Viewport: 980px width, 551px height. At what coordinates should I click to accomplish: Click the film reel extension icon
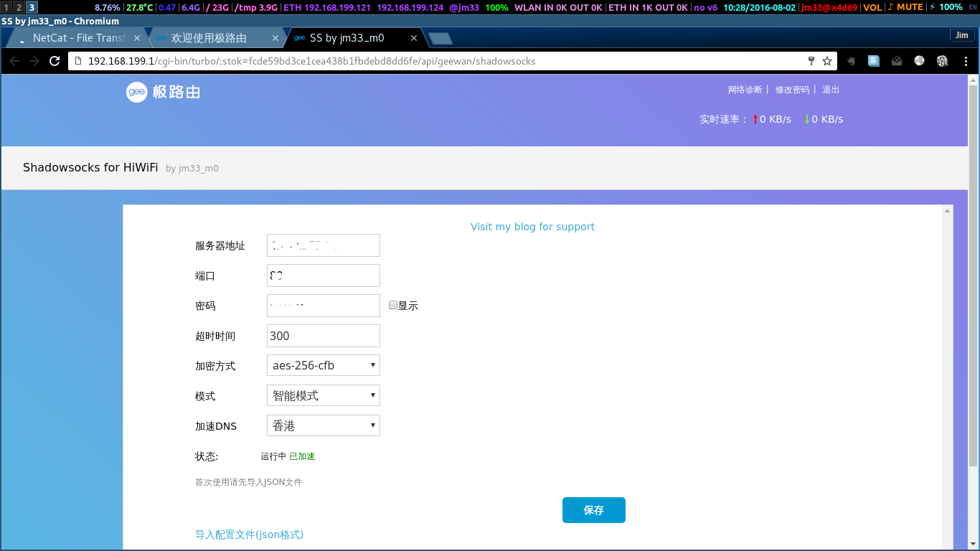pos(942,61)
